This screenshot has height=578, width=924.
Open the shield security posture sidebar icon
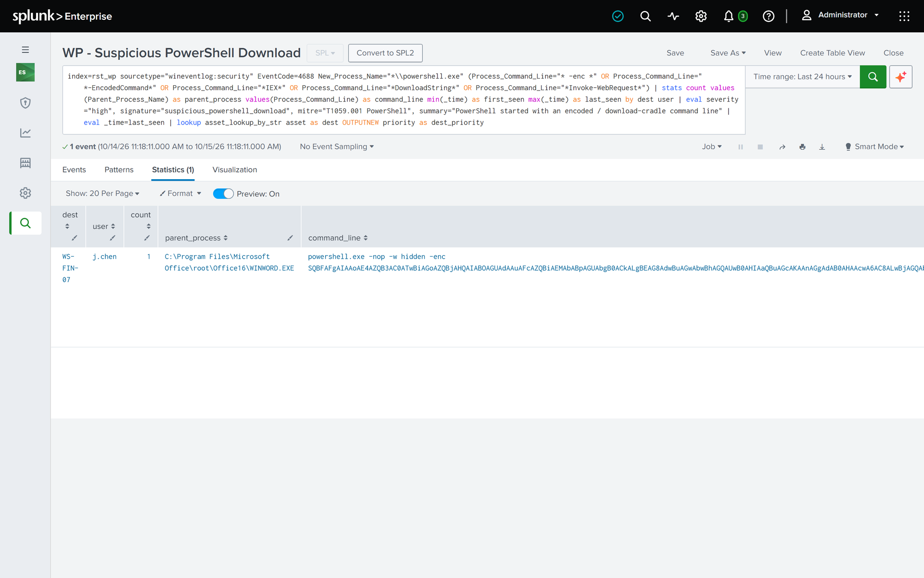[x=26, y=103]
